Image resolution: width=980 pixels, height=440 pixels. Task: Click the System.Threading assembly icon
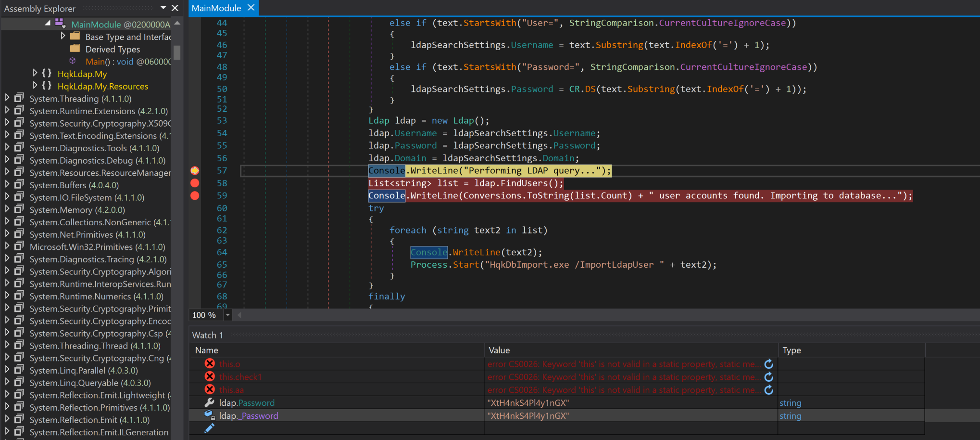pyautogui.click(x=19, y=98)
